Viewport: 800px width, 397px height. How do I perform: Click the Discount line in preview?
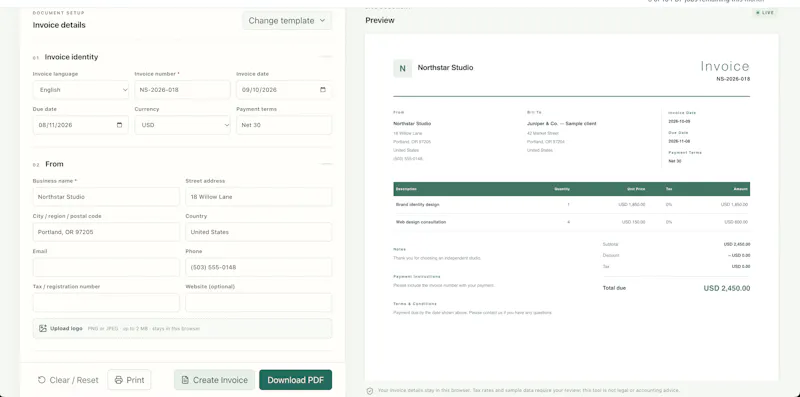point(676,255)
